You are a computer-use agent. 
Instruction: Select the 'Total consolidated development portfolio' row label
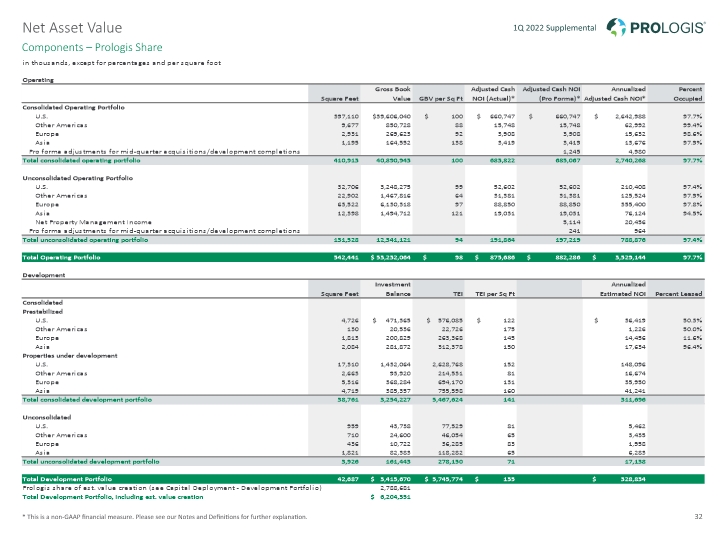pyautogui.click(x=87, y=400)
